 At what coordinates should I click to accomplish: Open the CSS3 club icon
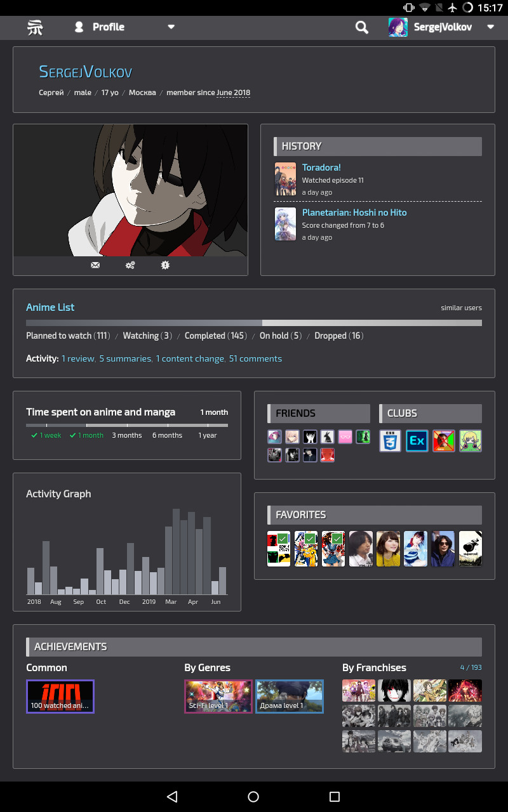391,441
